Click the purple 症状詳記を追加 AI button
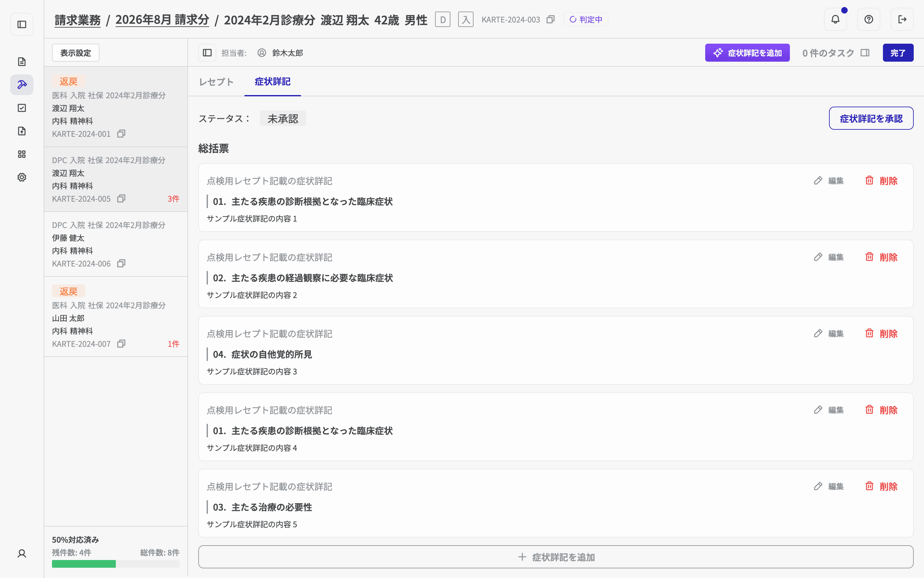The width and height of the screenshot is (924, 578). (747, 53)
